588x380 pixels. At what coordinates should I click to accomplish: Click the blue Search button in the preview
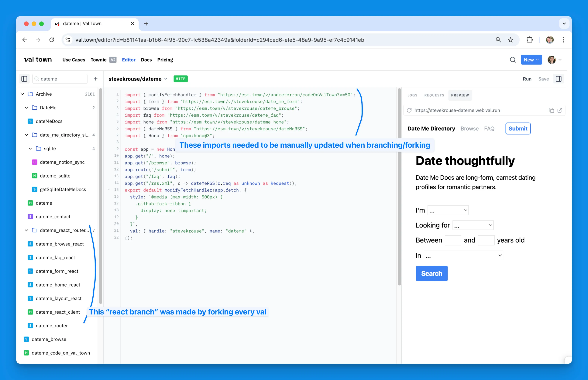pyautogui.click(x=432, y=273)
